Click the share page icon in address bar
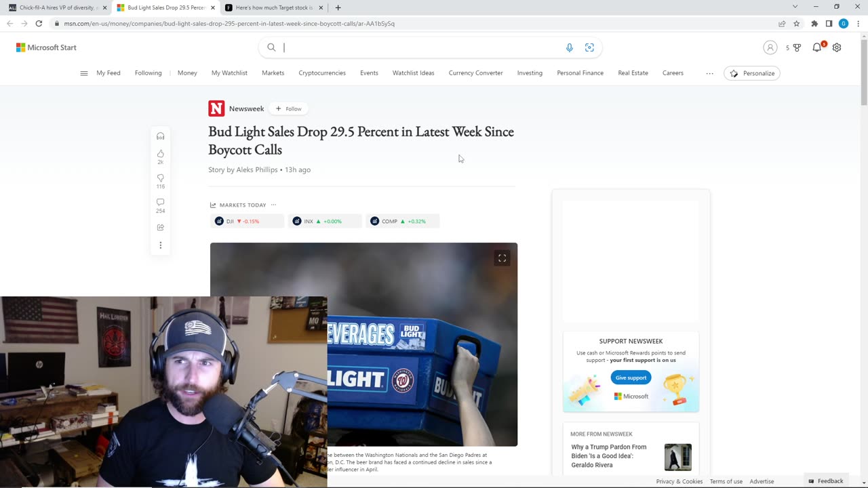The width and height of the screenshot is (868, 488). (782, 23)
